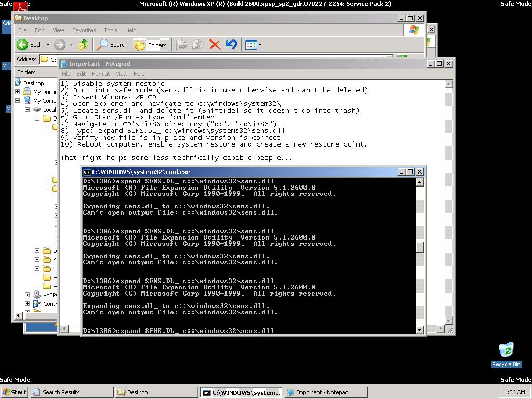The image size is (532, 399).
Task: Toggle the Folders pane button
Action: click(151, 45)
